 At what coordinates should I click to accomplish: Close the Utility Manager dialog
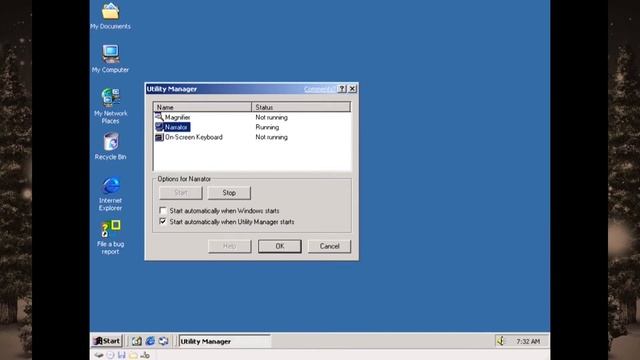point(353,89)
